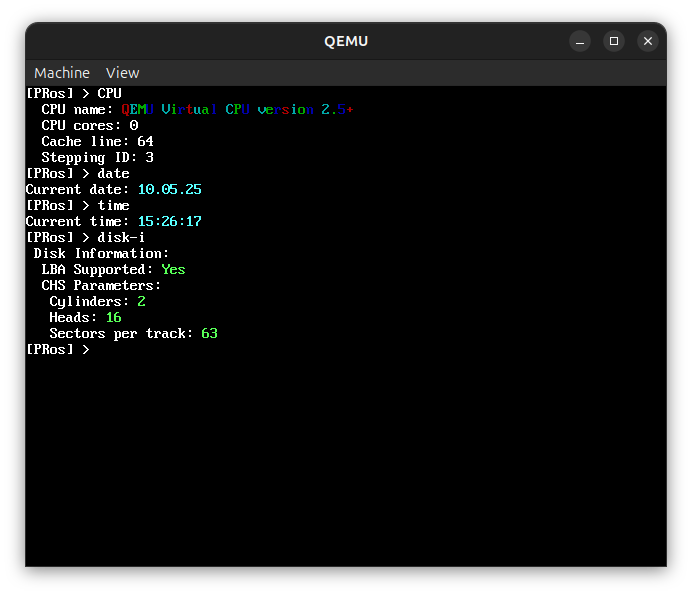The height and width of the screenshot is (595, 692).
Task: Click the QEMU window title
Action: click(x=346, y=41)
